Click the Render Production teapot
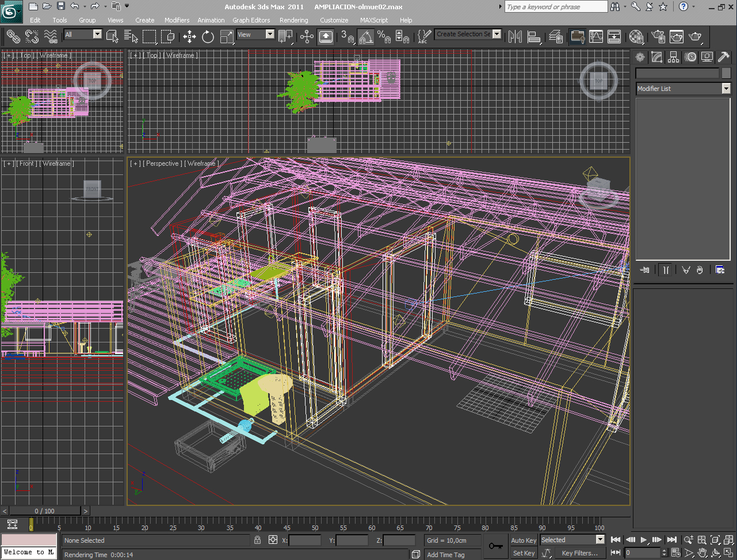The image size is (737, 560). [696, 37]
